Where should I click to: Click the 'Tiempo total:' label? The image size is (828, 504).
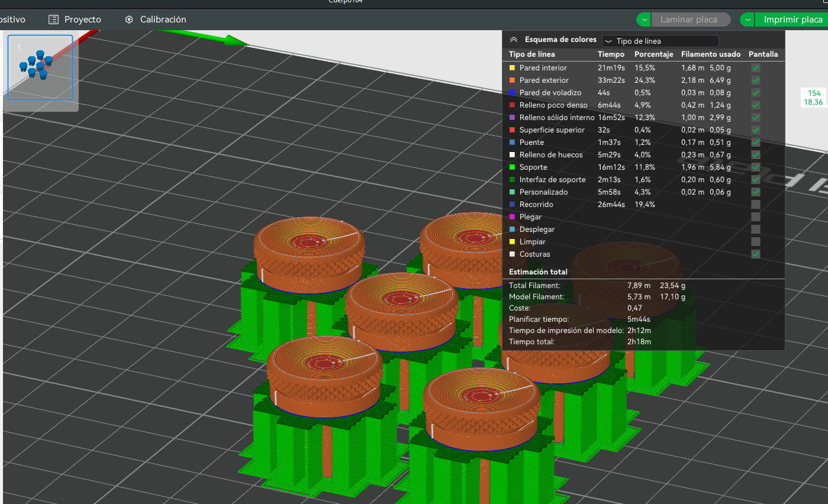click(x=531, y=342)
